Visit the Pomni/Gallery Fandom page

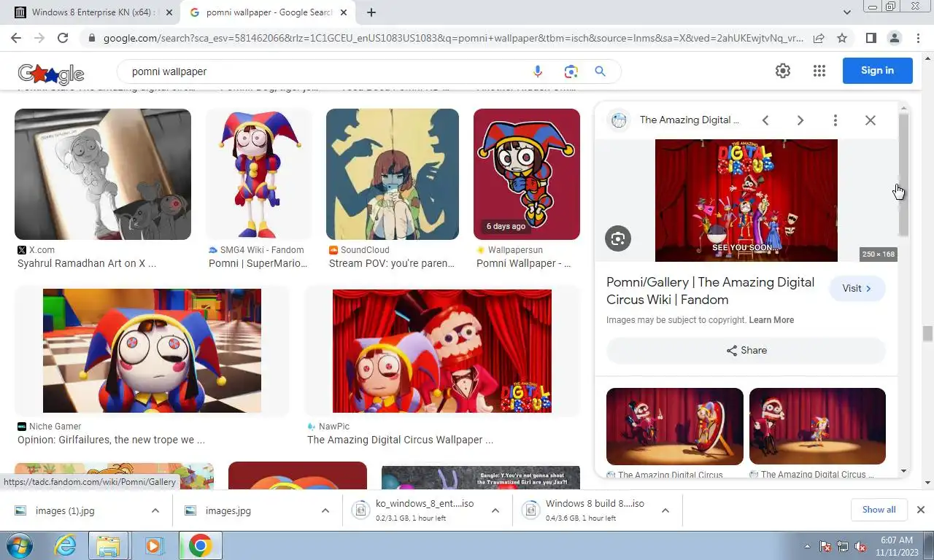pos(857,289)
